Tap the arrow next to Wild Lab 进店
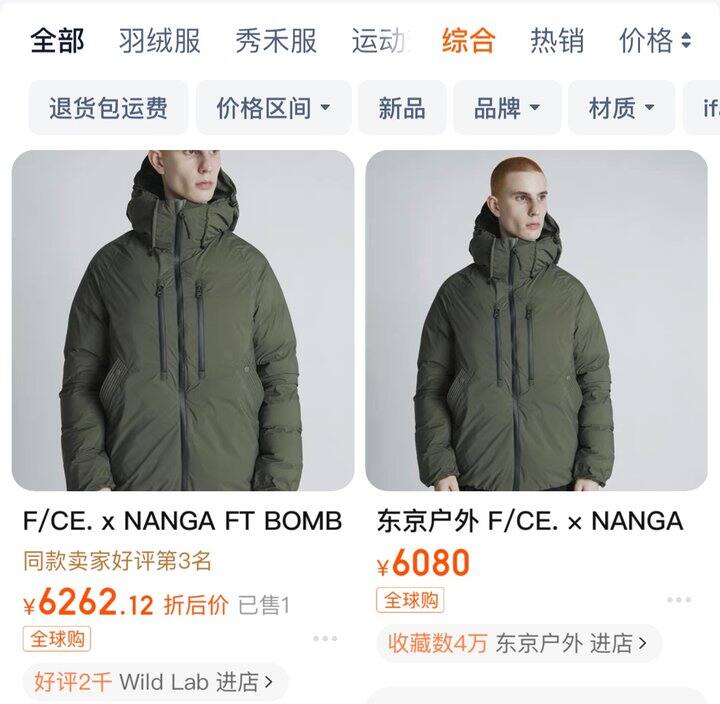 [x=270, y=682]
